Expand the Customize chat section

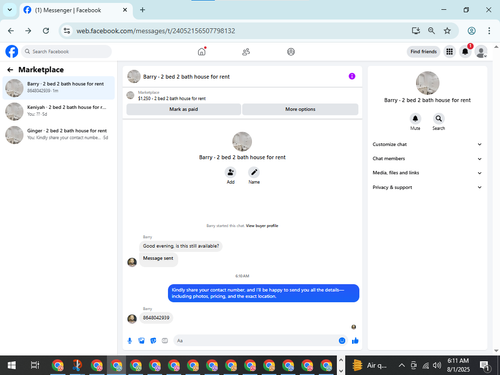(x=427, y=144)
